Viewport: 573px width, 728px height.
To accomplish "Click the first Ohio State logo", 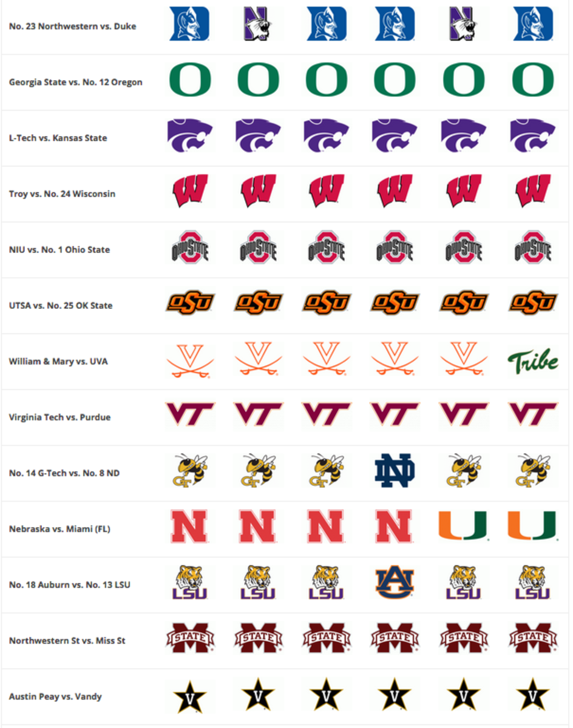I will 190,247.
